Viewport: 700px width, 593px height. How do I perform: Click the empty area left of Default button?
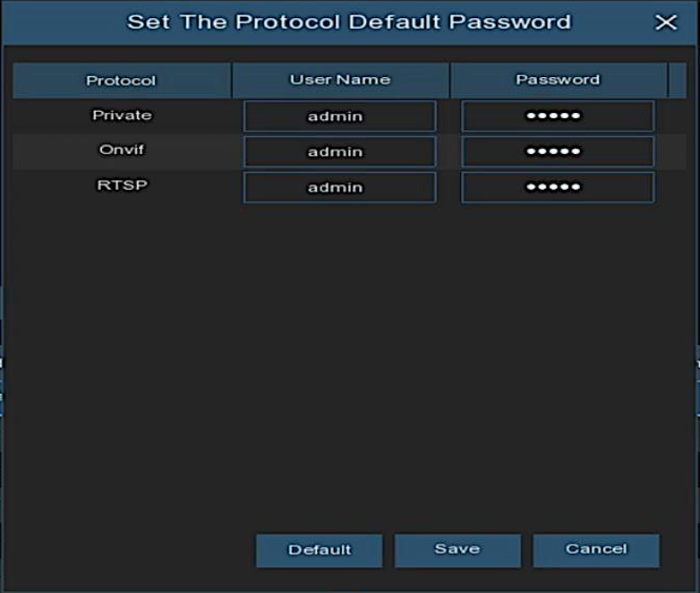[x=134, y=550]
